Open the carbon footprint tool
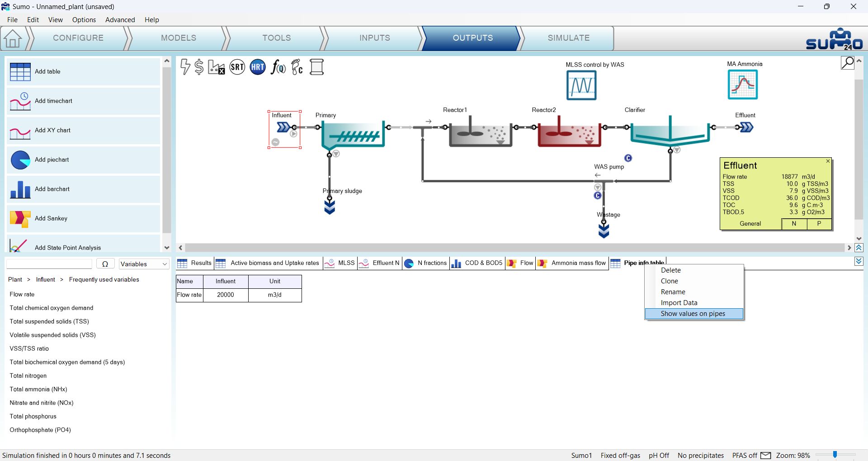 pos(297,67)
